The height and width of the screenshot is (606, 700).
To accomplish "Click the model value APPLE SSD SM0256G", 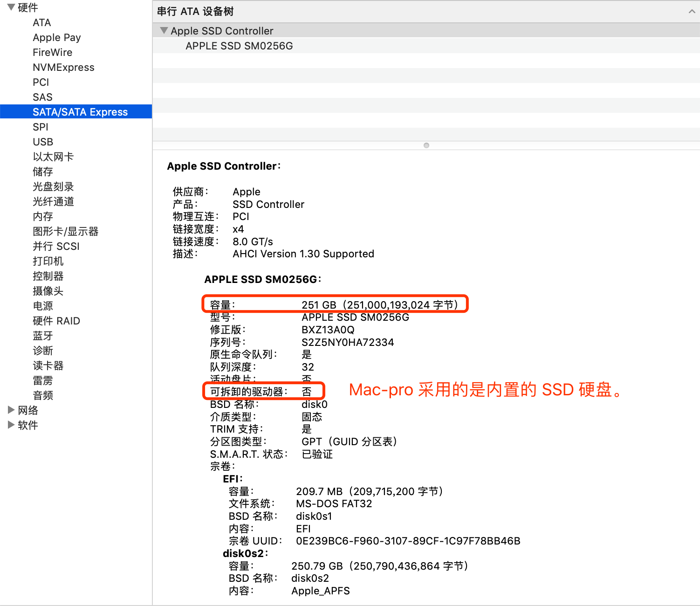I will [355, 317].
